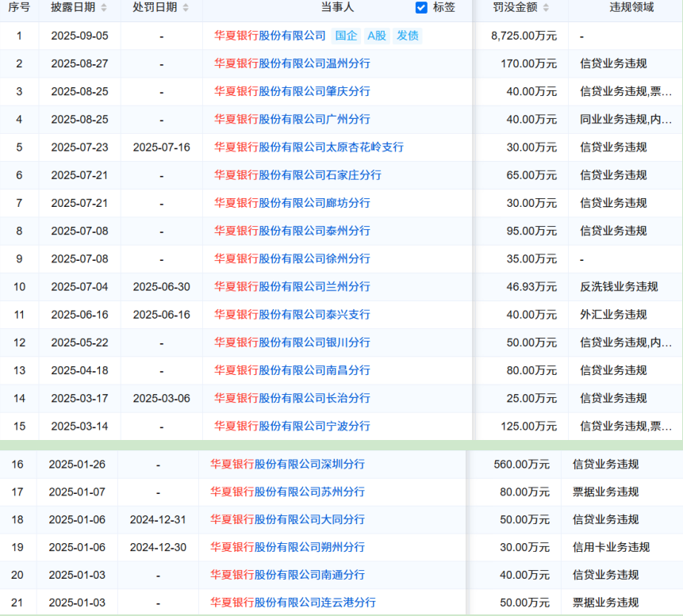Open the 兰州分行 party link
The width and height of the screenshot is (683, 616).
(x=292, y=286)
